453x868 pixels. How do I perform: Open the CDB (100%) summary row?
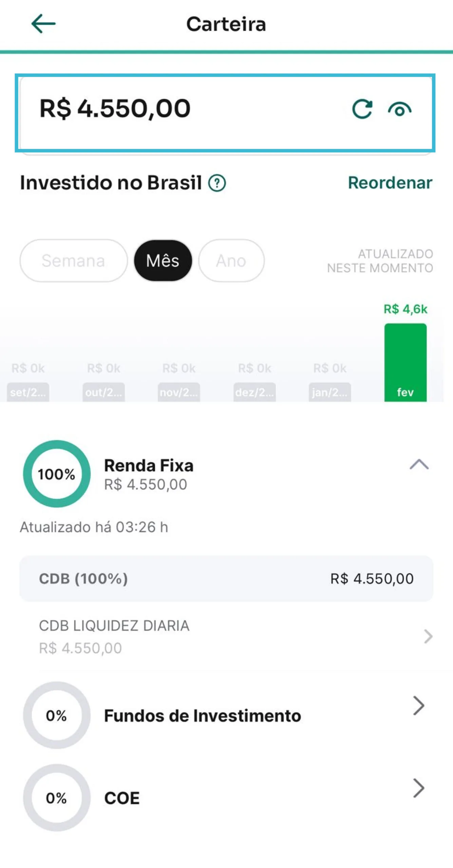(x=226, y=578)
